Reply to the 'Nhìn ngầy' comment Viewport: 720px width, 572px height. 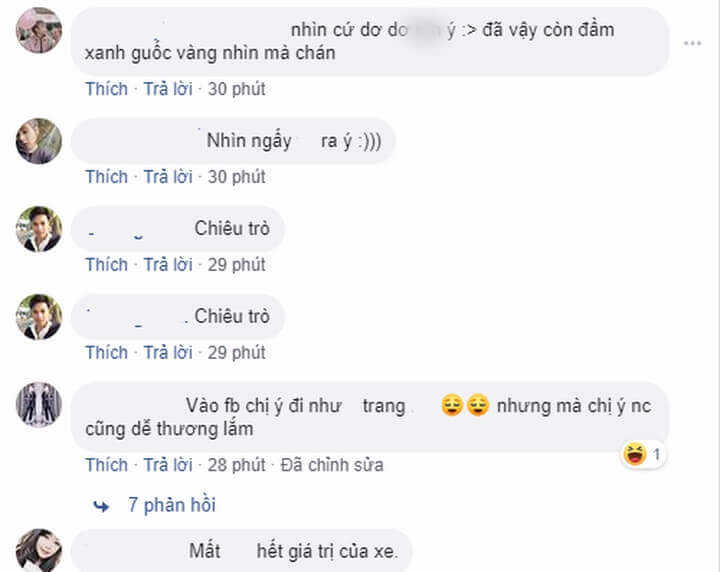168,177
